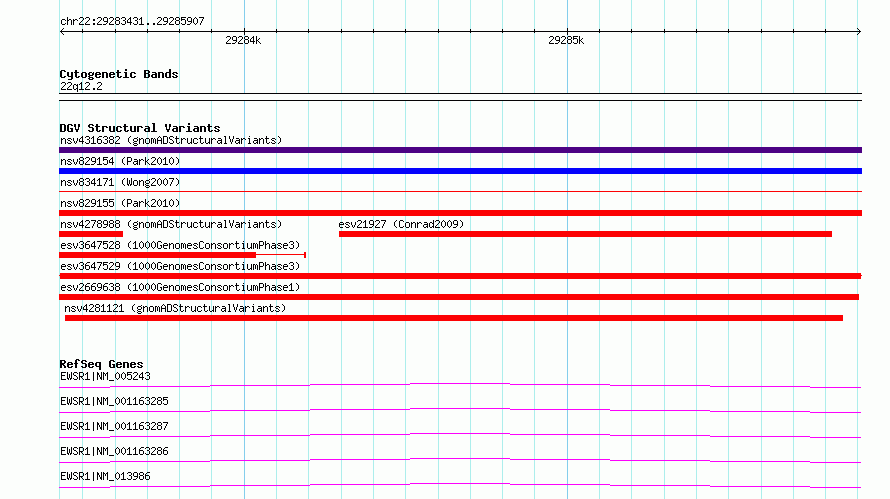Image resolution: width=890 pixels, height=499 pixels.
Task: Open variant label nsv4316382 (gnomADStructuralVariants)
Action: click(x=171, y=140)
